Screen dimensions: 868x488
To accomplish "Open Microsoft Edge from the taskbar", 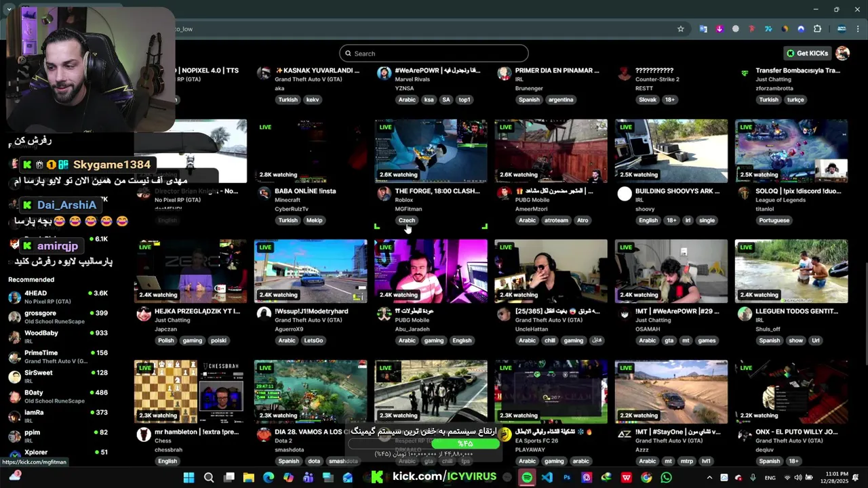I will [x=269, y=477].
